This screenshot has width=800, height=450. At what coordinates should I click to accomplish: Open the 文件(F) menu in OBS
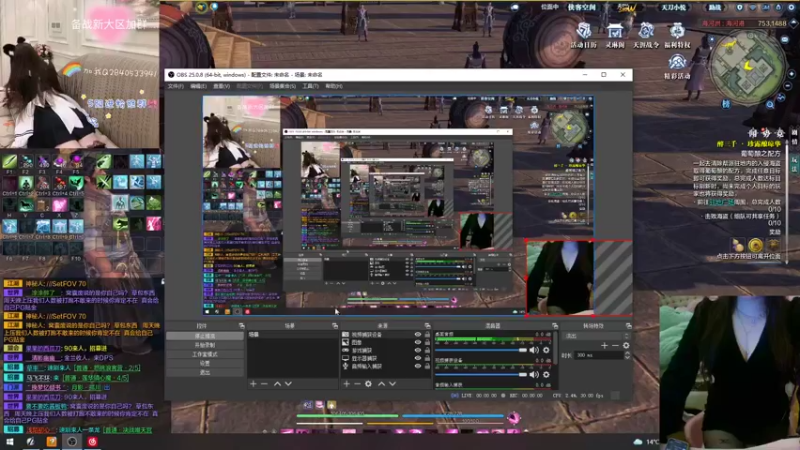(x=176, y=86)
